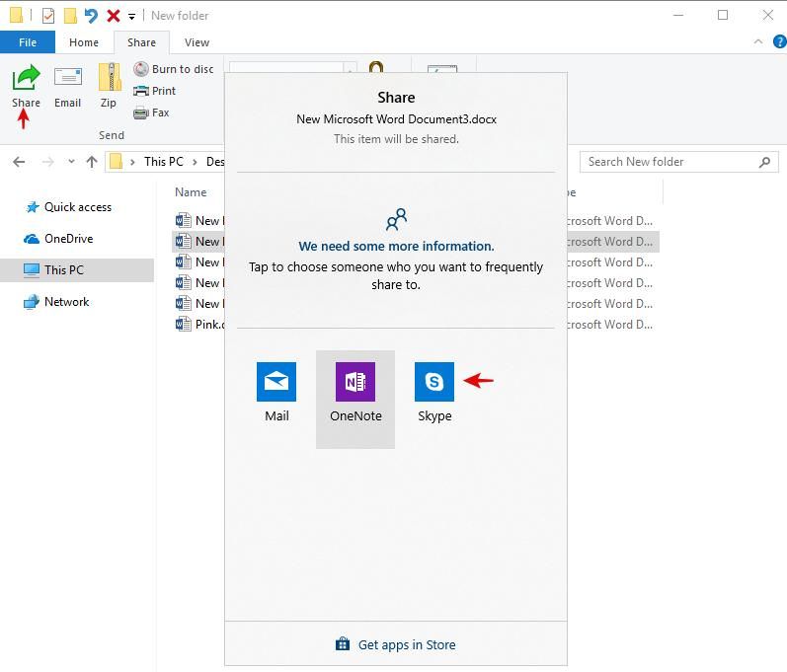Switch to the View tab
The width and height of the screenshot is (787, 672).
coord(197,42)
